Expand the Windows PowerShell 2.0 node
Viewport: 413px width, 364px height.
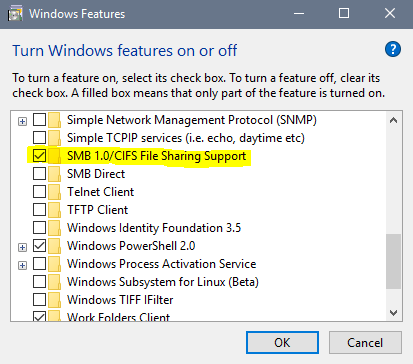point(22,247)
